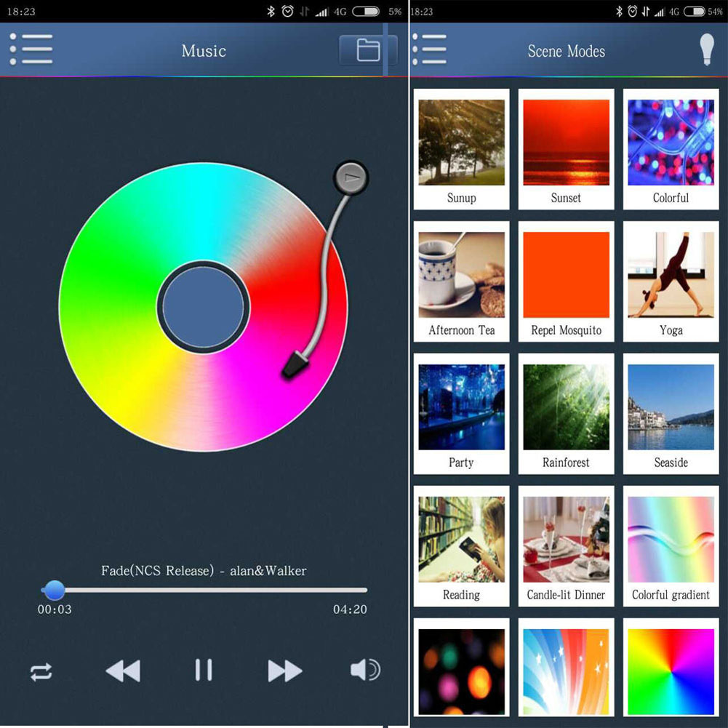
Task: Open the music folder browser icon
Action: click(x=368, y=50)
